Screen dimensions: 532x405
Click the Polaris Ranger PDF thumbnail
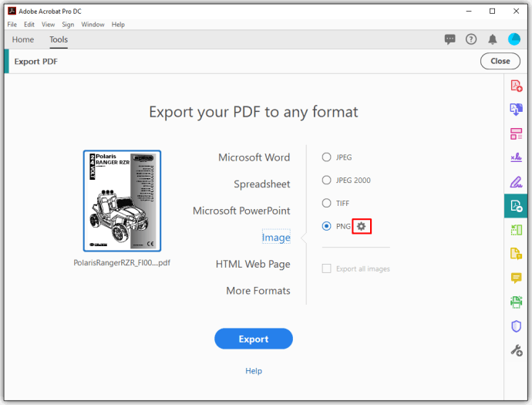pos(122,201)
